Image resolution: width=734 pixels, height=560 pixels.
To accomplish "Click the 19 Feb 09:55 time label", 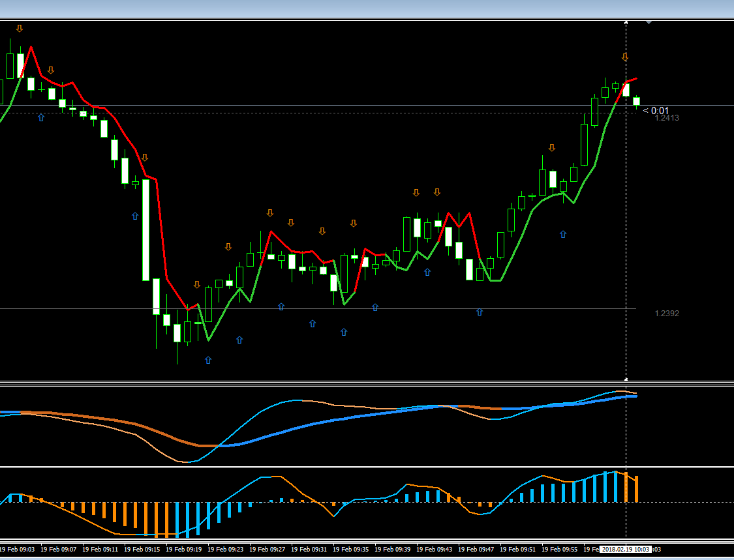I will coord(559,549).
